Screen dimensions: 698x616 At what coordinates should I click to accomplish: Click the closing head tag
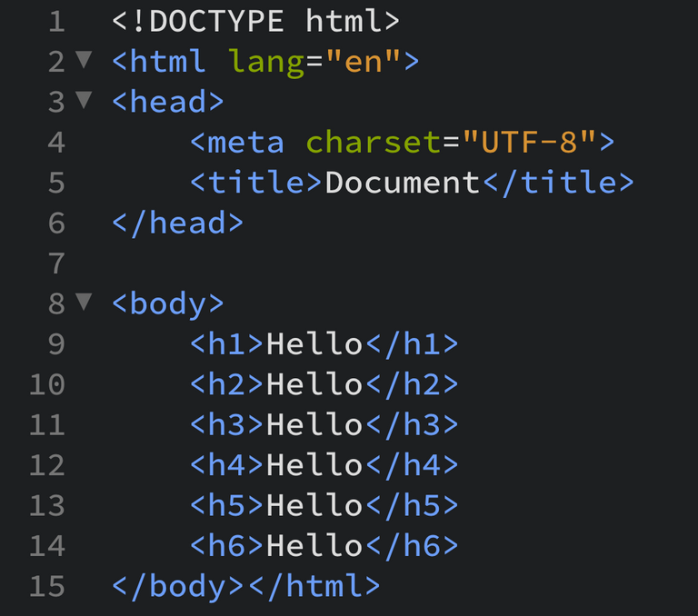(177, 223)
